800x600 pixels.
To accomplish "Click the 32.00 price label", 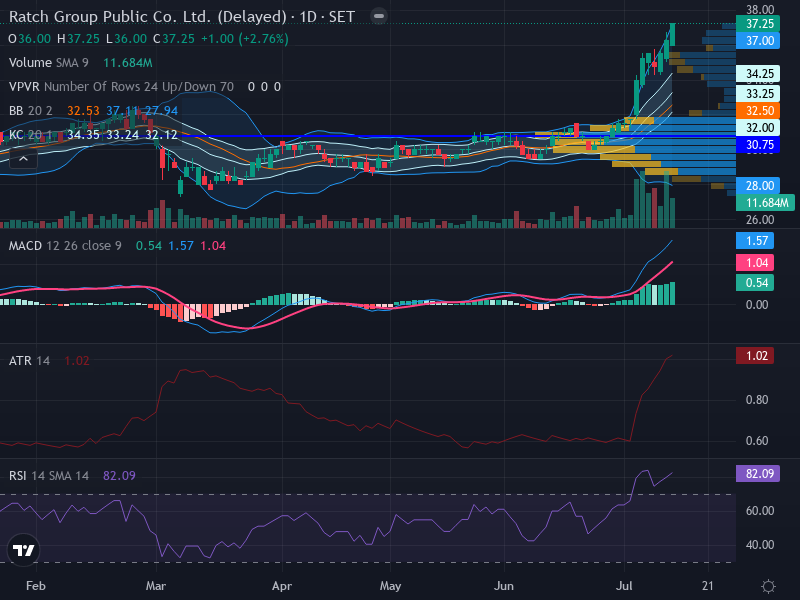I will point(758,128).
